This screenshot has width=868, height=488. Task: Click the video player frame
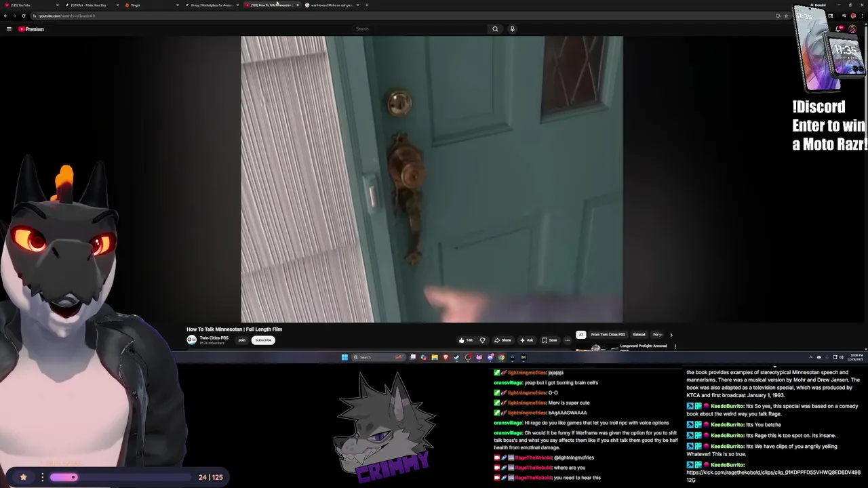[x=432, y=180]
